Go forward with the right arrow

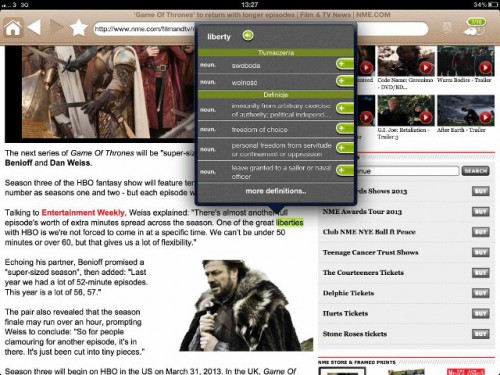pos(57,27)
